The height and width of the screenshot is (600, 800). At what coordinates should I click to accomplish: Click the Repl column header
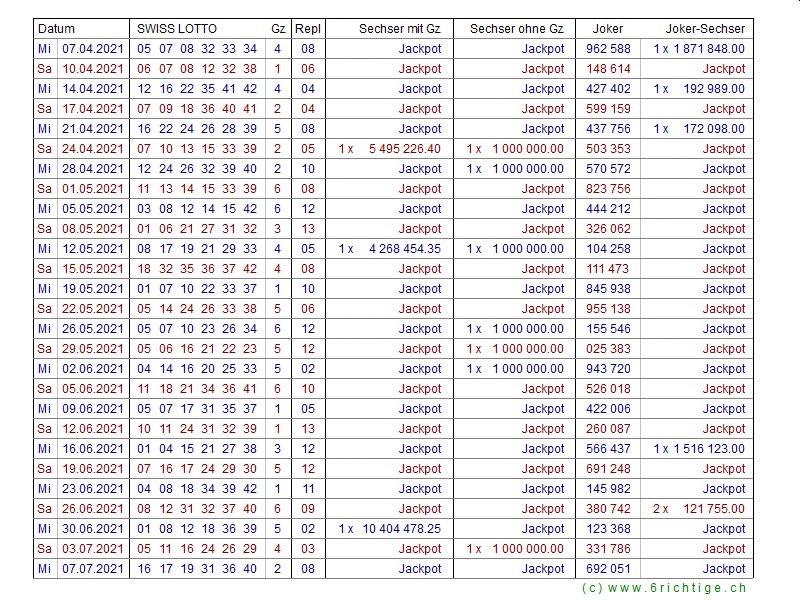308,29
